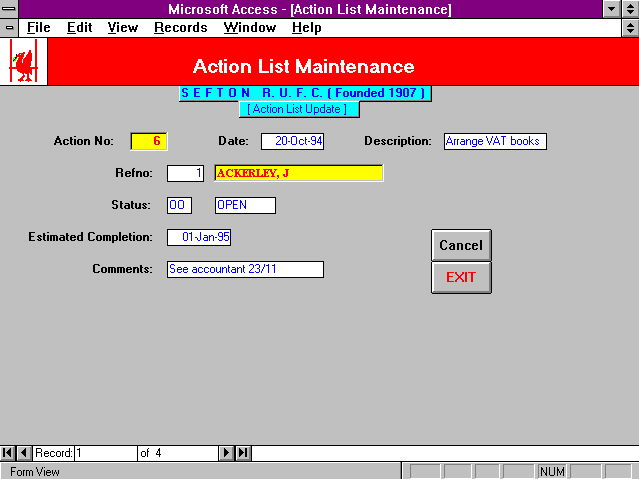This screenshot has width=639, height=479.
Task: Jump to last record button
Action: point(243,453)
